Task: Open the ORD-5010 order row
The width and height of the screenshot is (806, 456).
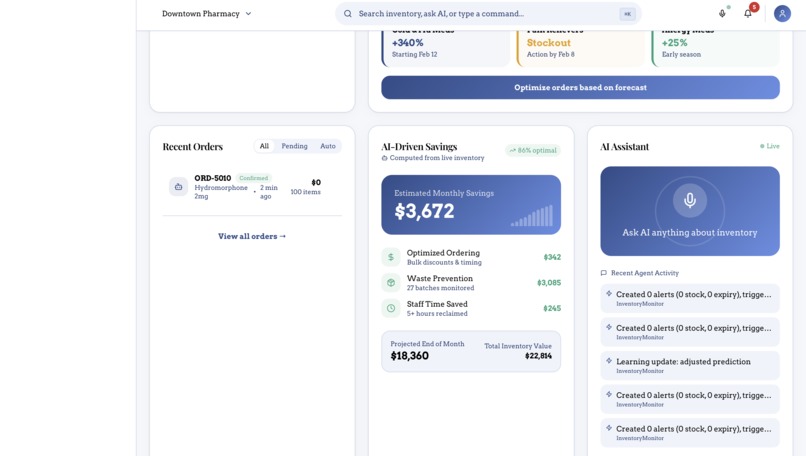Action: click(252, 187)
